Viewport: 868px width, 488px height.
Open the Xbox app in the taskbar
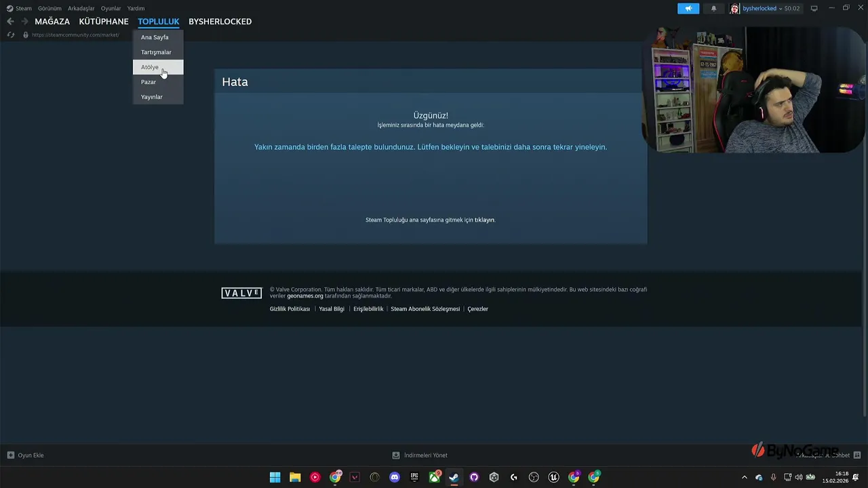click(434, 477)
